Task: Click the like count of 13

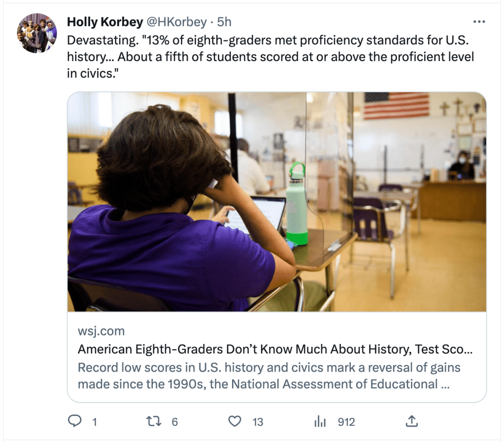Action: tap(258, 422)
